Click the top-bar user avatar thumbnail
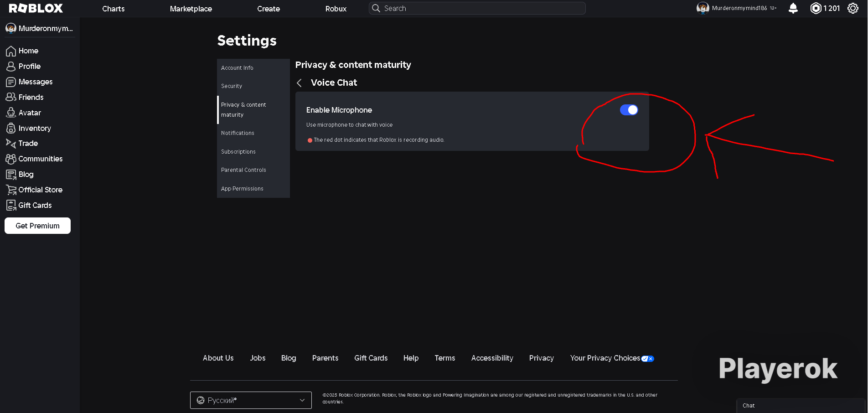The width and height of the screenshot is (868, 413). tap(703, 8)
